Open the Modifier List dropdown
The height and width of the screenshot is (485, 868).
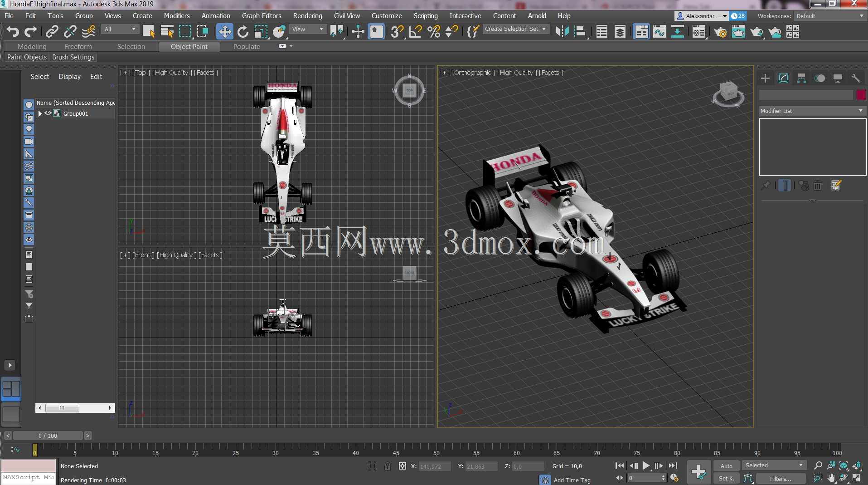pos(812,111)
